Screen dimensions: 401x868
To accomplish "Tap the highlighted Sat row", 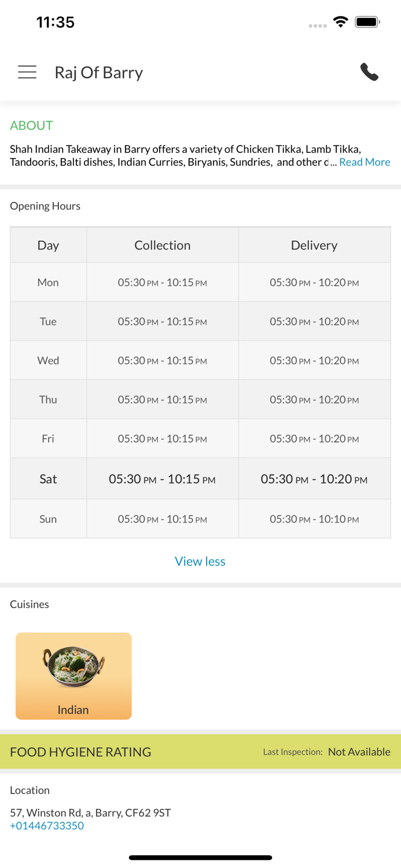I will (200, 479).
